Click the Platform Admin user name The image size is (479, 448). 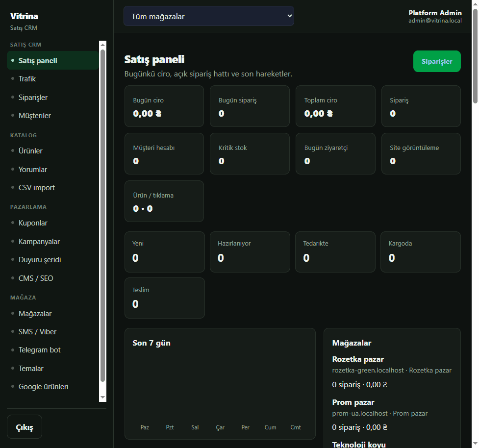435,13
